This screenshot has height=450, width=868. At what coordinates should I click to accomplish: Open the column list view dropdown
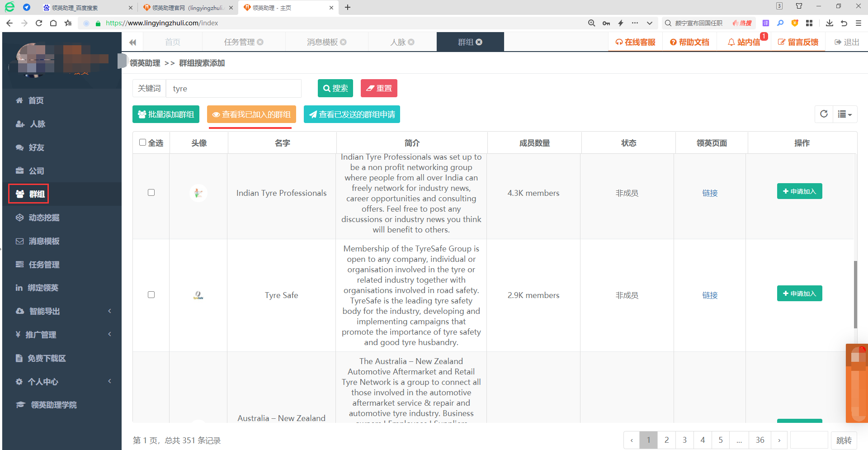(844, 114)
